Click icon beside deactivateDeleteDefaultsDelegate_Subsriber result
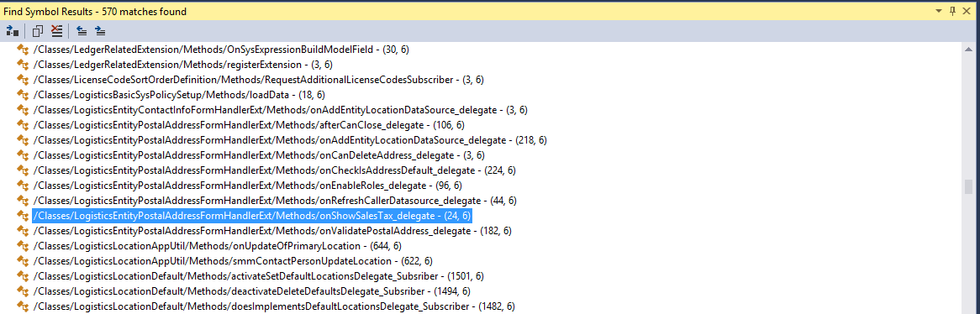This screenshot has width=980, height=314. 24,291
